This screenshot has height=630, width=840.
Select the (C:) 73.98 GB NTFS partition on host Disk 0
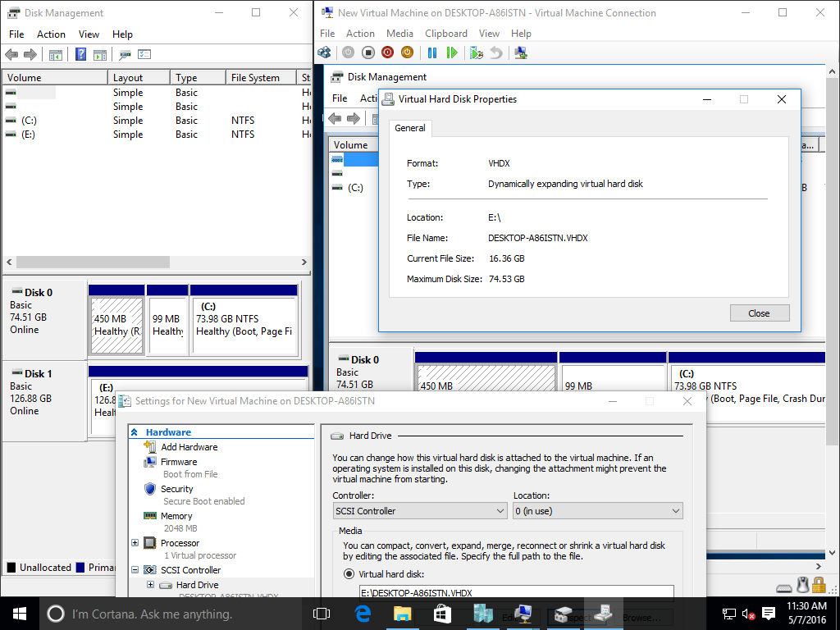244,326
